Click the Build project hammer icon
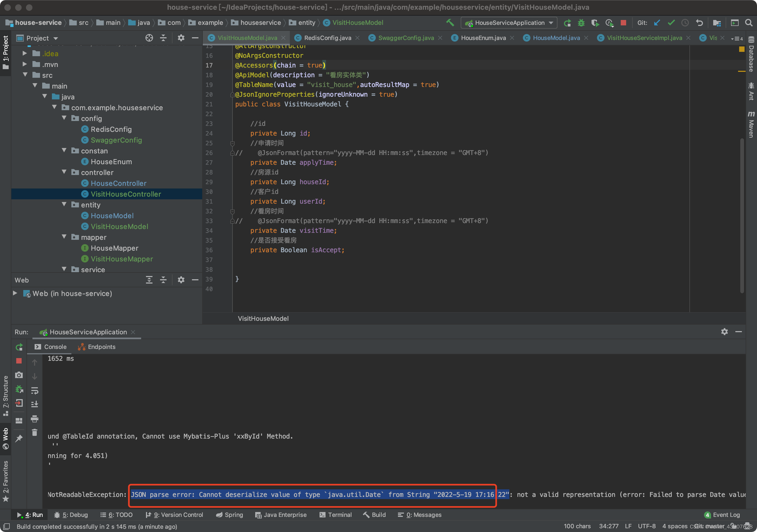This screenshot has width=757, height=532. (450, 22)
